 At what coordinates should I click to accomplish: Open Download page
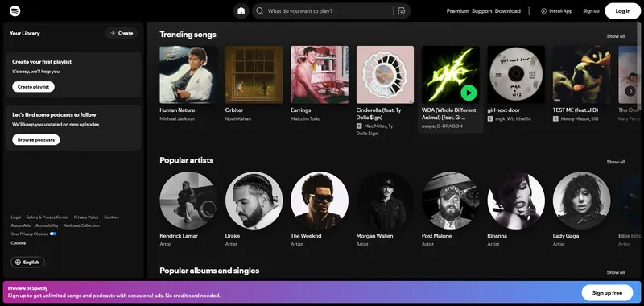coord(508,11)
